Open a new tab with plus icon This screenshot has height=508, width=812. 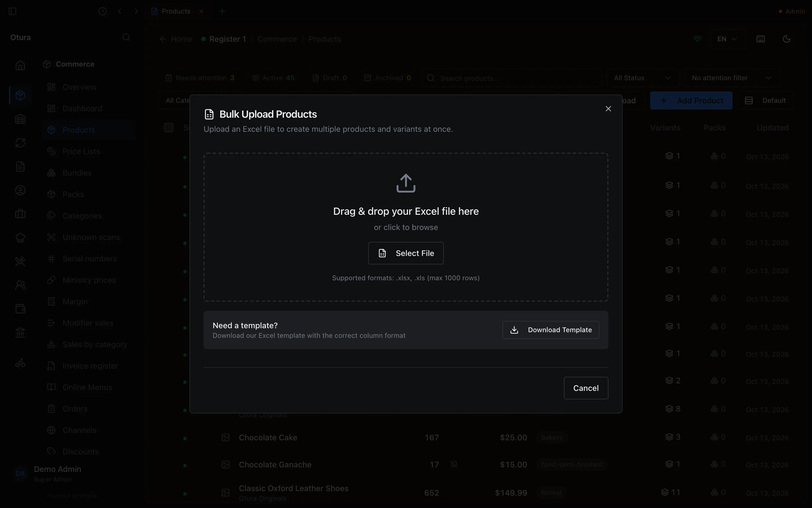(222, 11)
